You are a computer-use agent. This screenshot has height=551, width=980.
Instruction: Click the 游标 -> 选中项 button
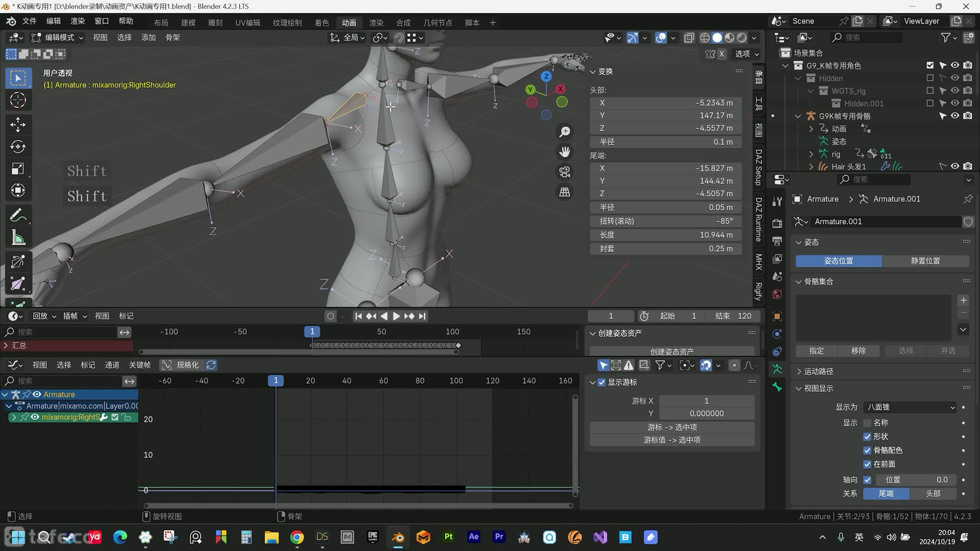click(x=672, y=427)
